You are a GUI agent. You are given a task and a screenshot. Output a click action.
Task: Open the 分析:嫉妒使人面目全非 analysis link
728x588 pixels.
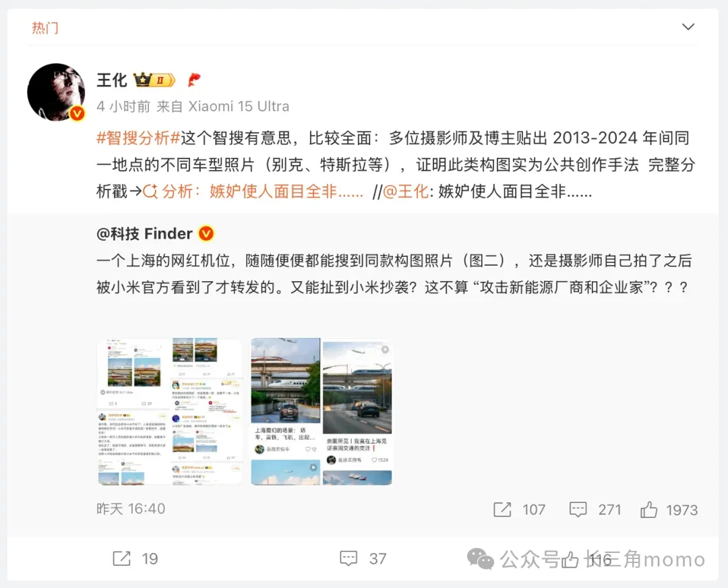253,192
